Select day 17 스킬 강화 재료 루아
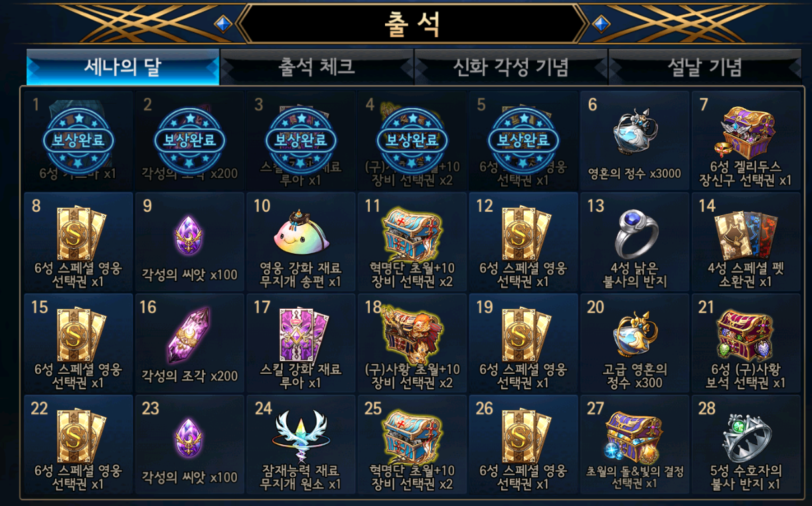This screenshot has width=812, height=506. tap(301, 343)
